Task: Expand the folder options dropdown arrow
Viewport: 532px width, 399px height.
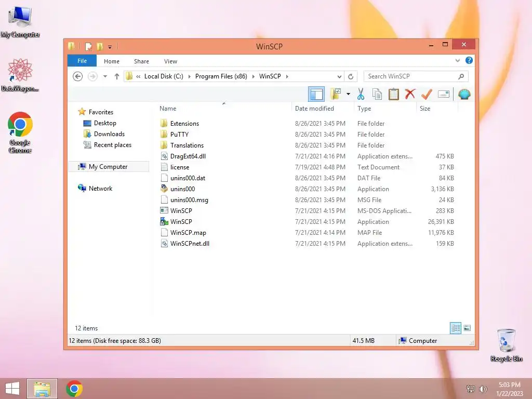Action: coord(348,94)
